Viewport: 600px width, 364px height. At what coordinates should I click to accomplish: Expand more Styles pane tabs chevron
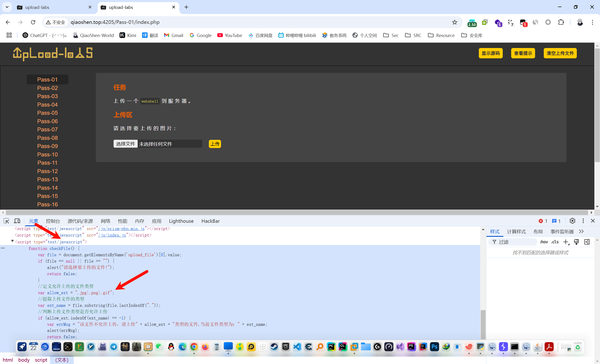click(581, 231)
